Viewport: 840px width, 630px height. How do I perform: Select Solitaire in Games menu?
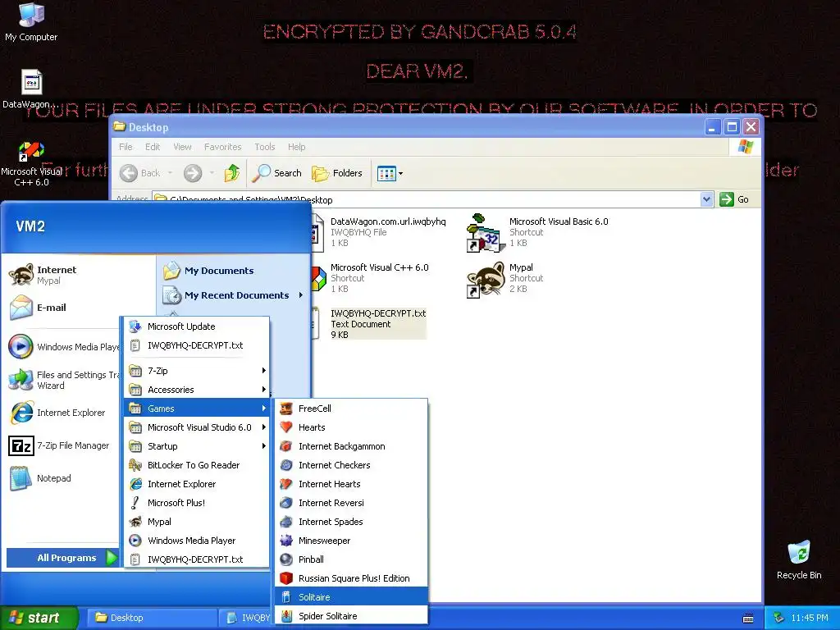click(x=351, y=597)
